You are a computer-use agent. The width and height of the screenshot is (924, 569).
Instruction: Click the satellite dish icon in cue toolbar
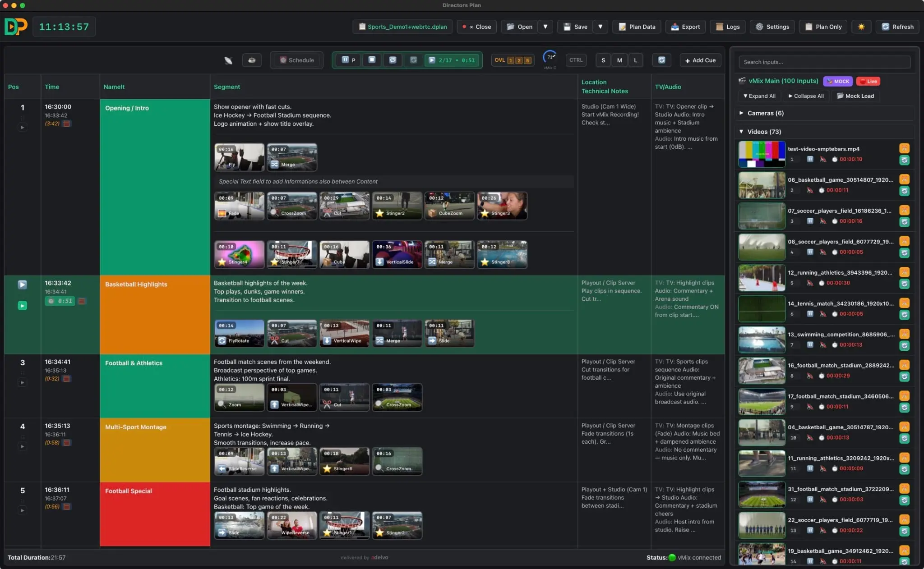[x=228, y=60]
